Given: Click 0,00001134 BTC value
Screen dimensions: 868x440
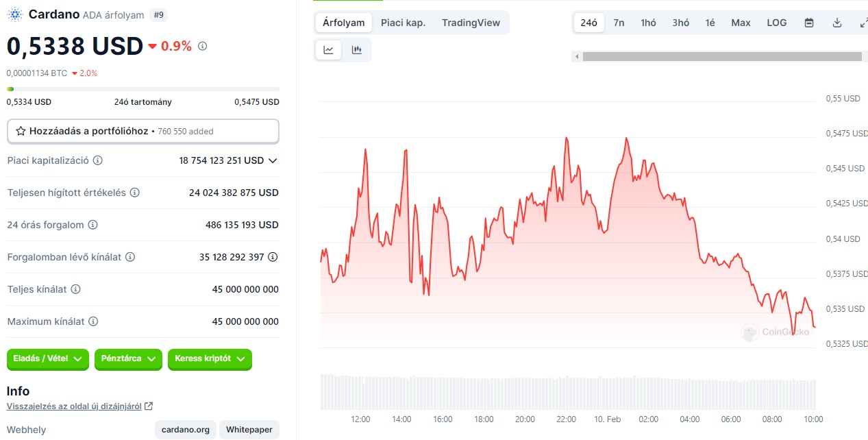Looking at the screenshot, I should [x=37, y=73].
